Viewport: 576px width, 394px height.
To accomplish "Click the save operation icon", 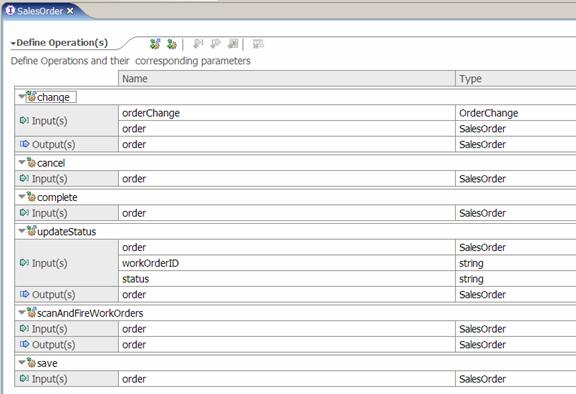I will click(32, 363).
